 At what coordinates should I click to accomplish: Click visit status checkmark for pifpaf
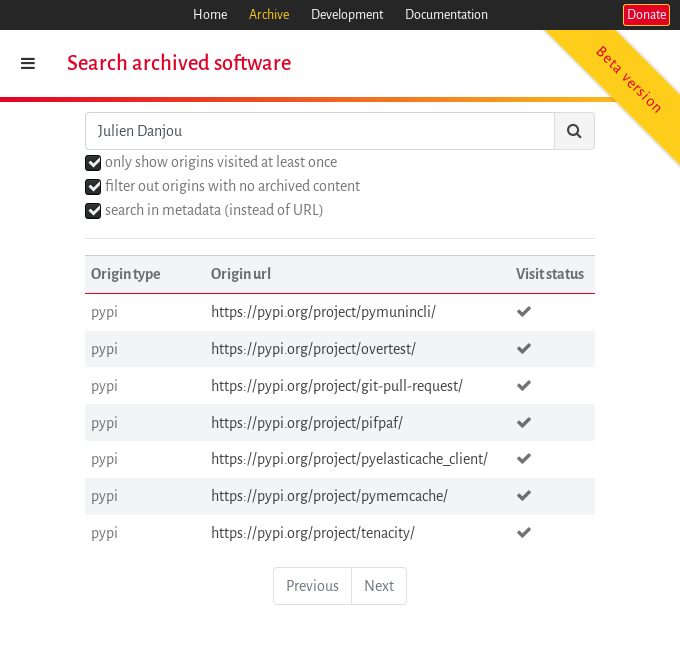(523, 422)
